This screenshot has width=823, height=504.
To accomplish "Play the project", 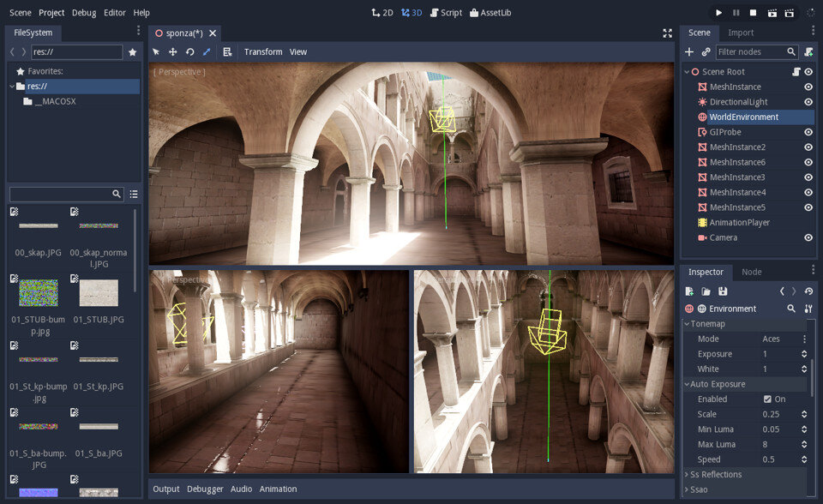I will [x=719, y=13].
